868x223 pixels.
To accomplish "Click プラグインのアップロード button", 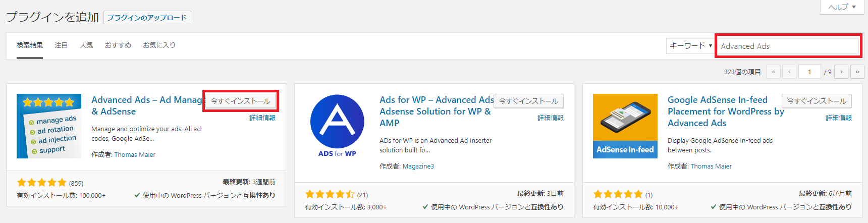I will pyautogui.click(x=147, y=18).
